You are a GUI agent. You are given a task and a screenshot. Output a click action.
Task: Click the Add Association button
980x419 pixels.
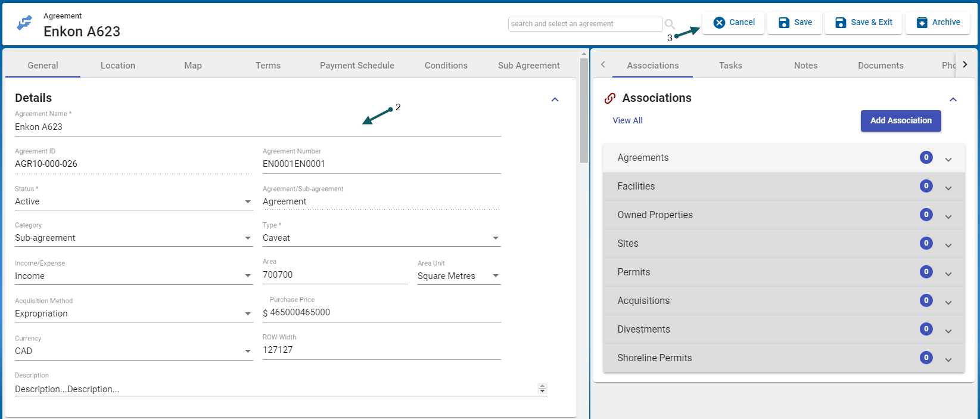pos(900,121)
